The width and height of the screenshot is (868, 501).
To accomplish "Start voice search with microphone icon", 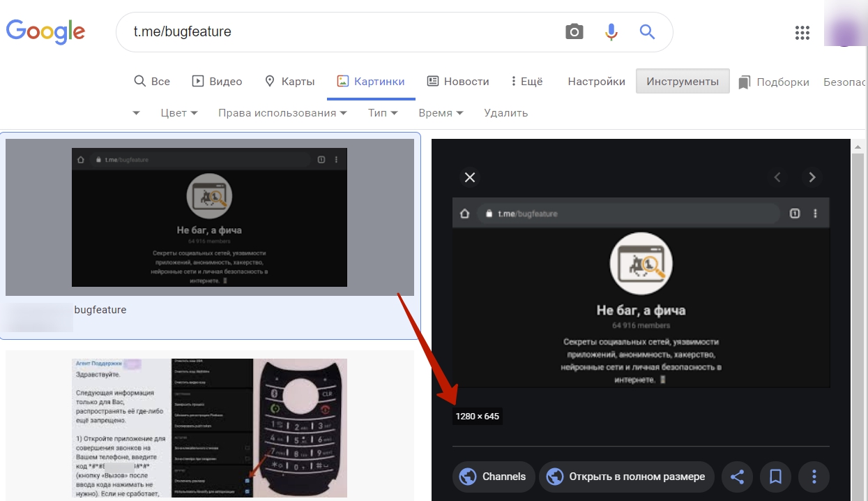I will coord(611,32).
